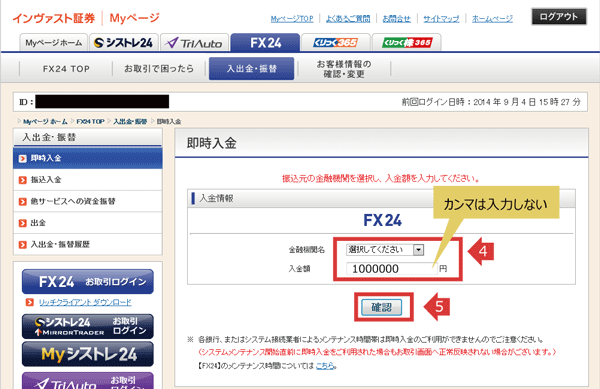The height and width of the screenshot is (389, 600).
Task: Select 入出金・振替 submenu item
Action: pos(251,69)
